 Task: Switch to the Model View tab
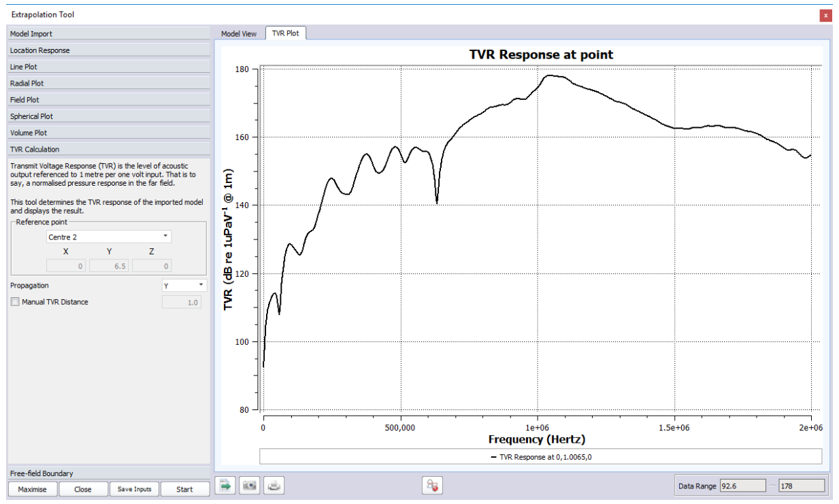click(240, 33)
